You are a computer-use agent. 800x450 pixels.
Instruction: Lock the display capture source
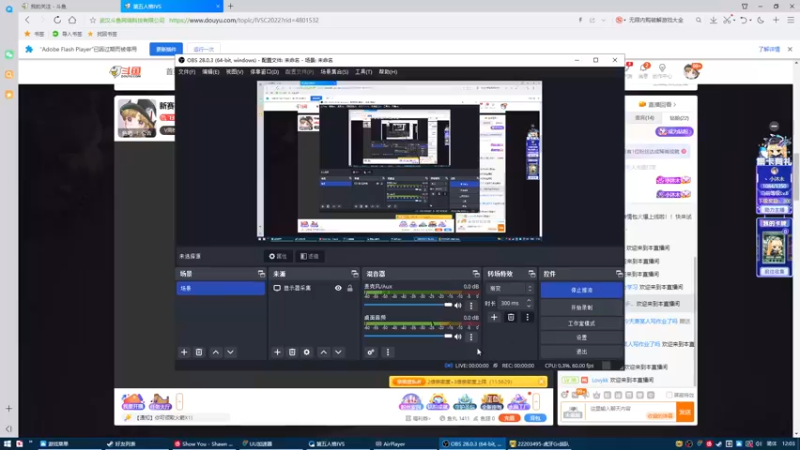[350, 288]
